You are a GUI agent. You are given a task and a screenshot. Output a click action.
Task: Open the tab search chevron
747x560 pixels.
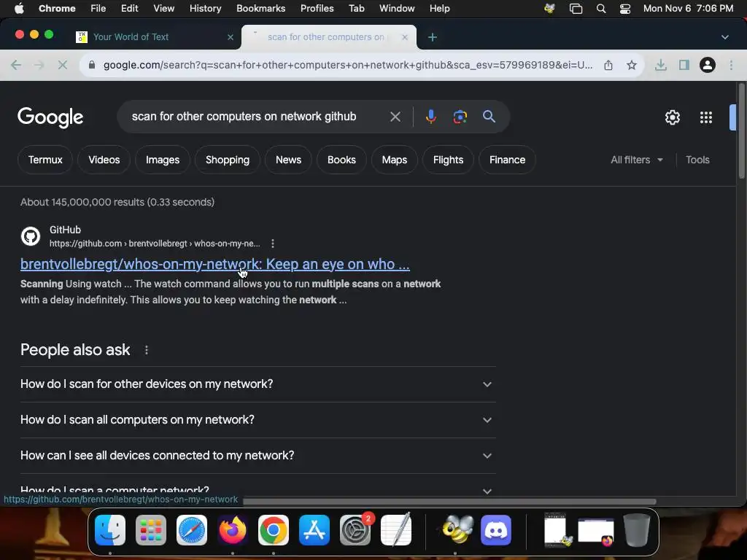(724, 37)
